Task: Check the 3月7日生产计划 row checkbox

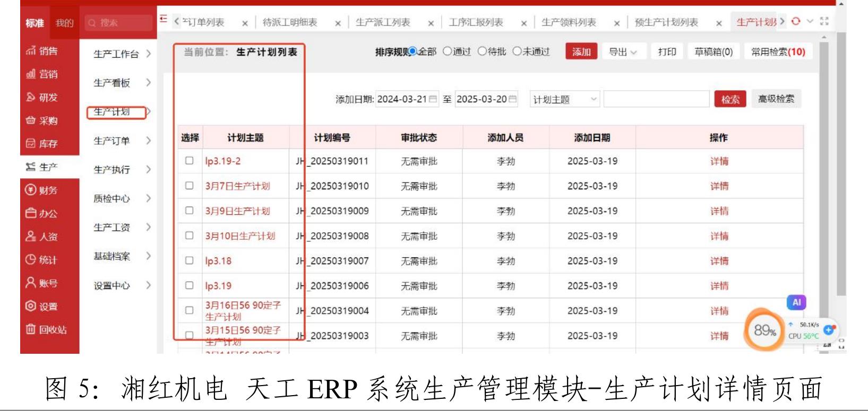Action: (190, 186)
